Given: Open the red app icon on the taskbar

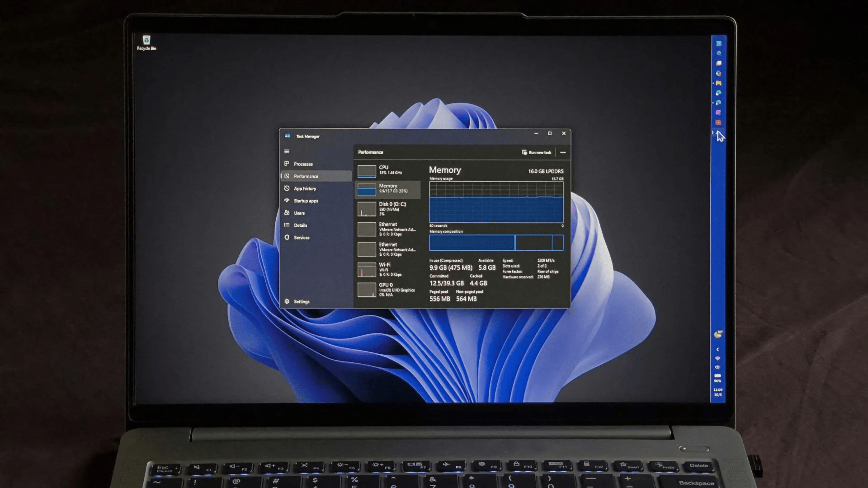Looking at the screenshot, I should point(718,122).
